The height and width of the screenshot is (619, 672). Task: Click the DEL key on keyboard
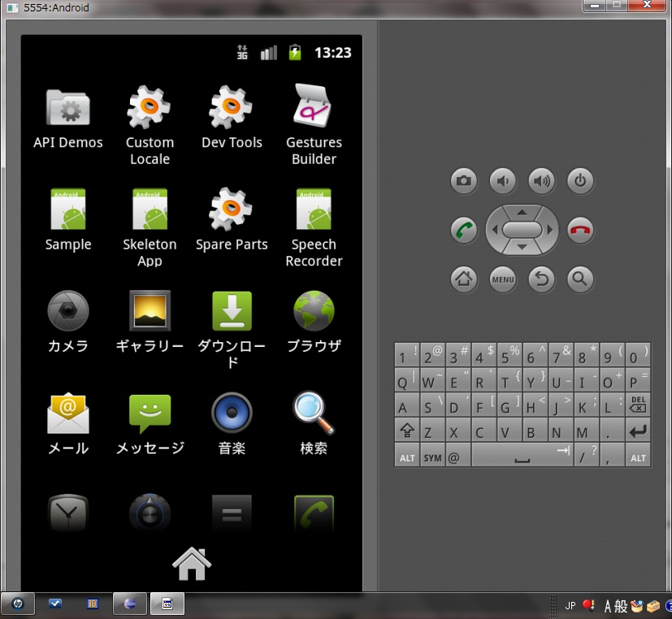(638, 405)
